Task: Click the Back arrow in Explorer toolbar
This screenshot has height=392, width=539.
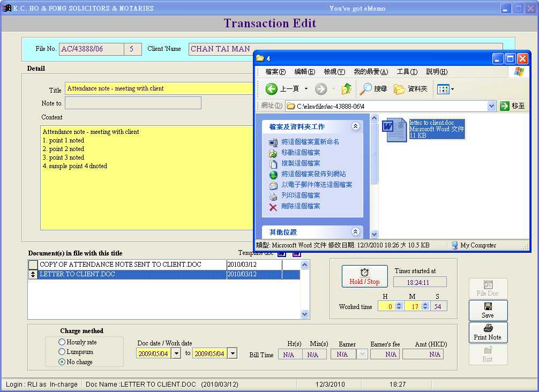Action: pos(272,89)
